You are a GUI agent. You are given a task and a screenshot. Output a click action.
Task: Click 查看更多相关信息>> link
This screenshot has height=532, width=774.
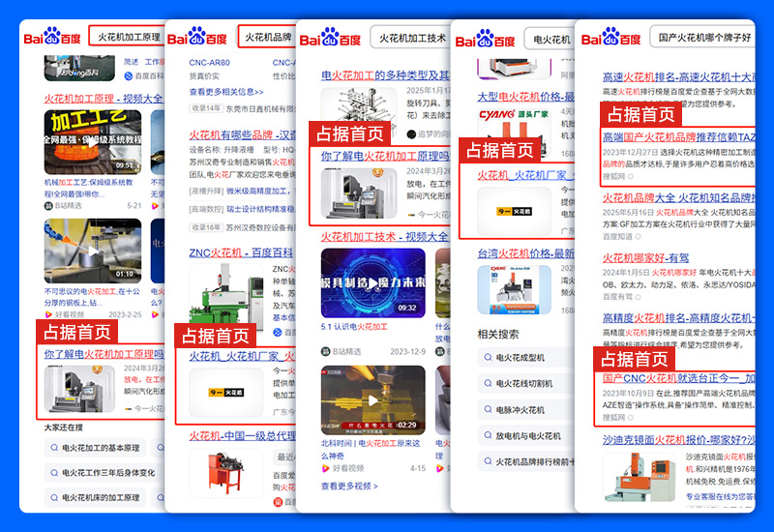(x=226, y=92)
